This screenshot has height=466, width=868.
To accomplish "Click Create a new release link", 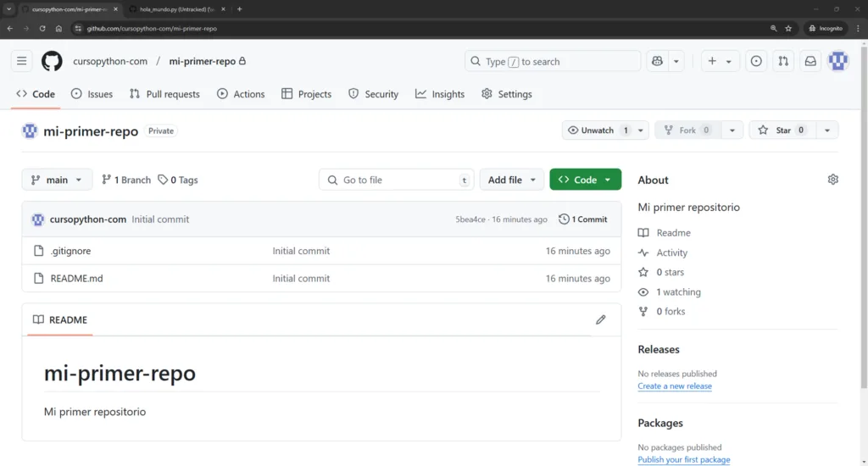I will point(675,386).
